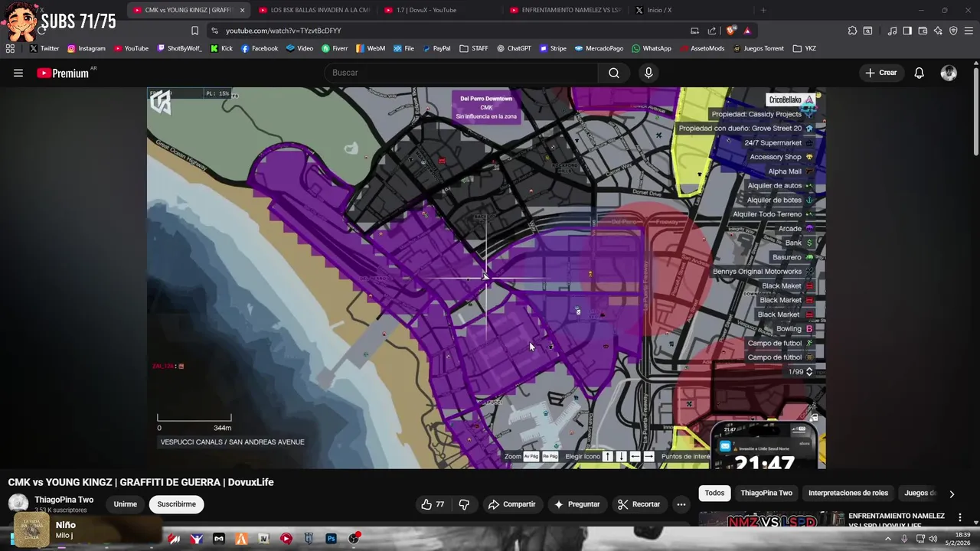Switch to Inicio / X tab
Viewport: 980px width, 551px height.
689,10
